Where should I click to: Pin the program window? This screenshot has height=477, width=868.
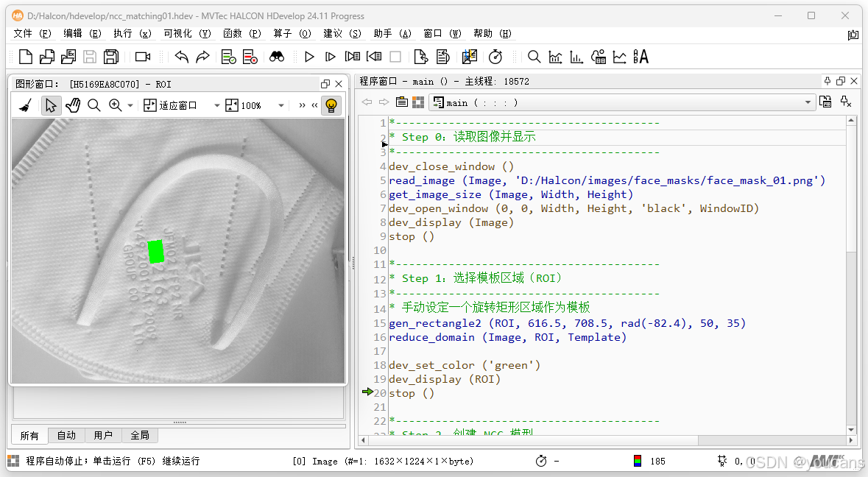[x=828, y=81]
